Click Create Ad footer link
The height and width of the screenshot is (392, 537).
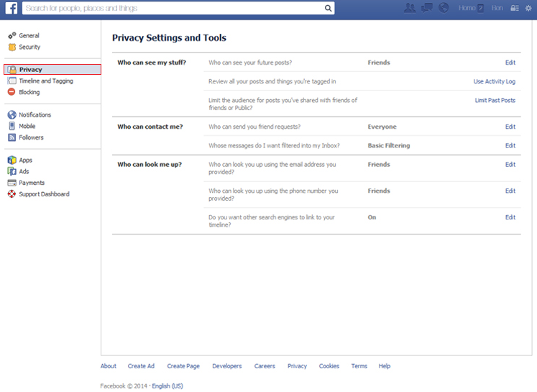click(141, 366)
